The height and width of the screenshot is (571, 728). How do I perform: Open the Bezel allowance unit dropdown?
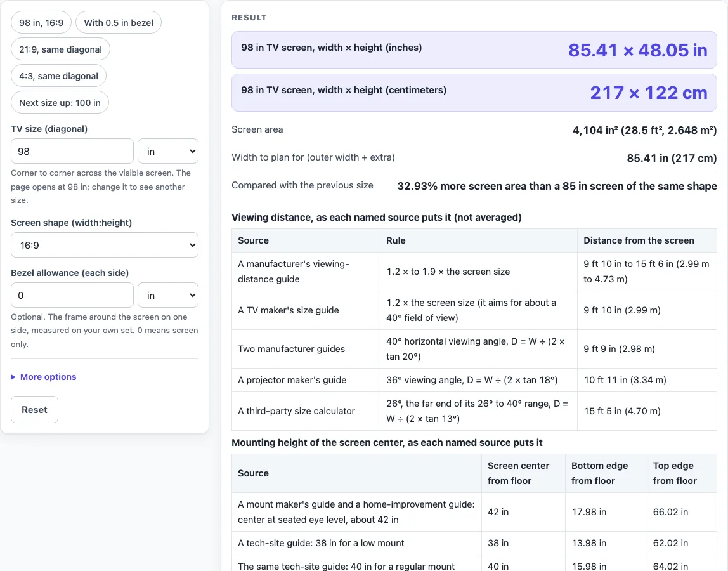(x=168, y=295)
